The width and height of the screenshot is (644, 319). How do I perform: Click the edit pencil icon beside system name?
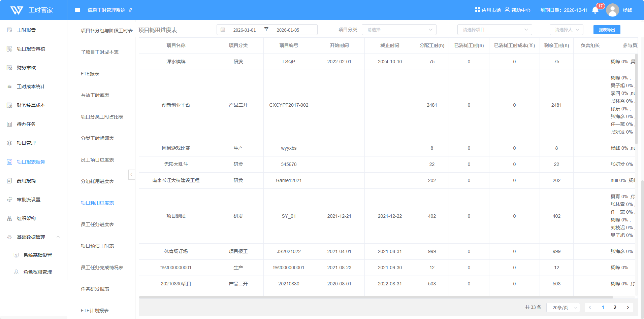point(131,10)
